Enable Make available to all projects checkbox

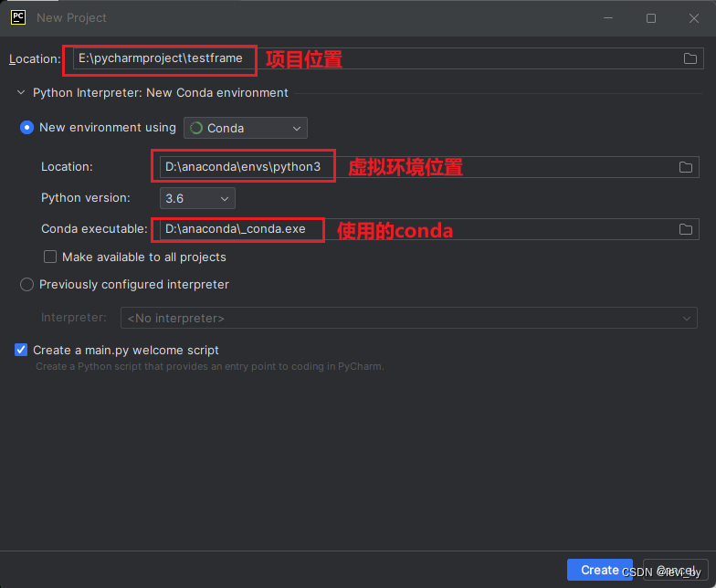50,257
